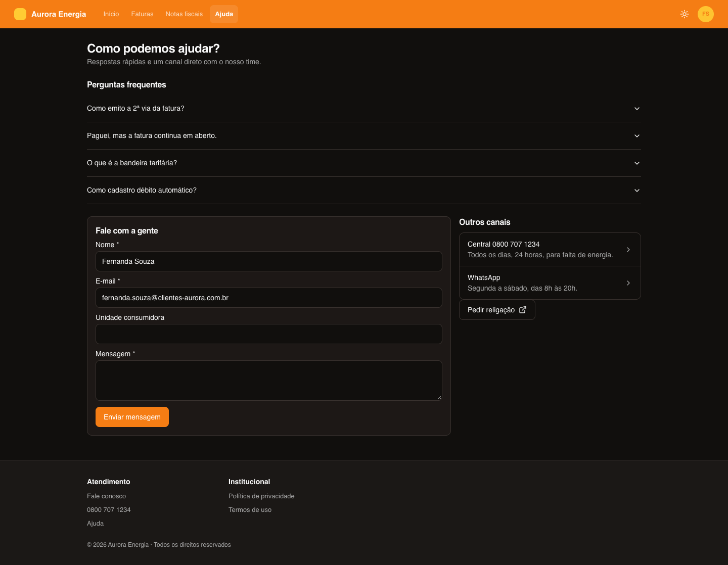Expand 'Como emito a 2ª via da fatura?'
The image size is (728, 565).
(364, 109)
